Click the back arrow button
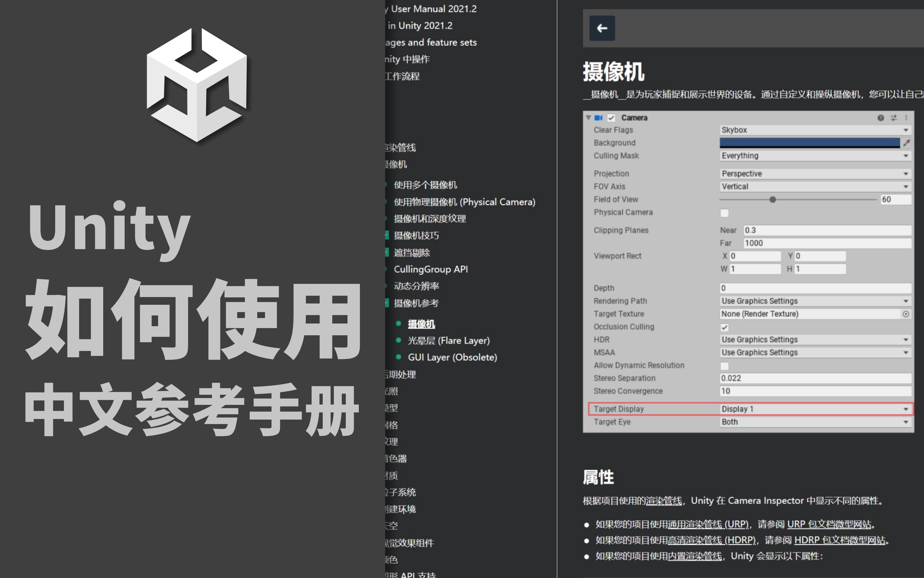This screenshot has height=578, width=924. [602, 28]
